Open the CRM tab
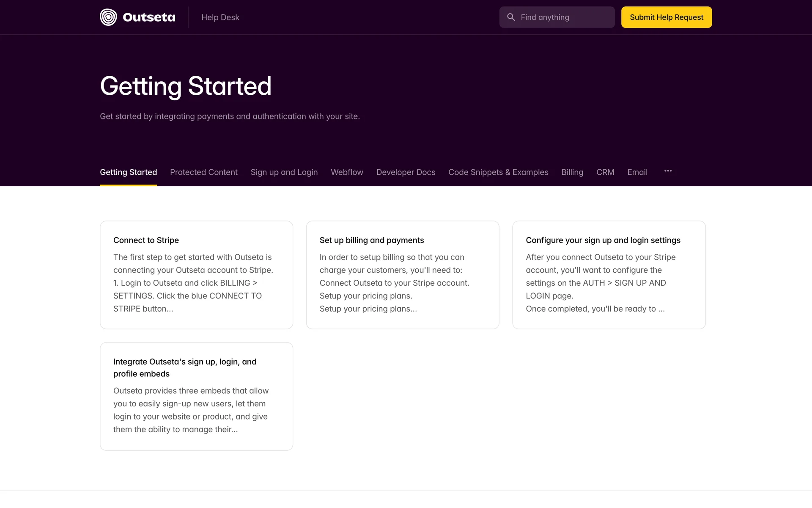Image resolution: width=812 pixels, height=508 pixels. pyautogui.click(x=605, y=172)
